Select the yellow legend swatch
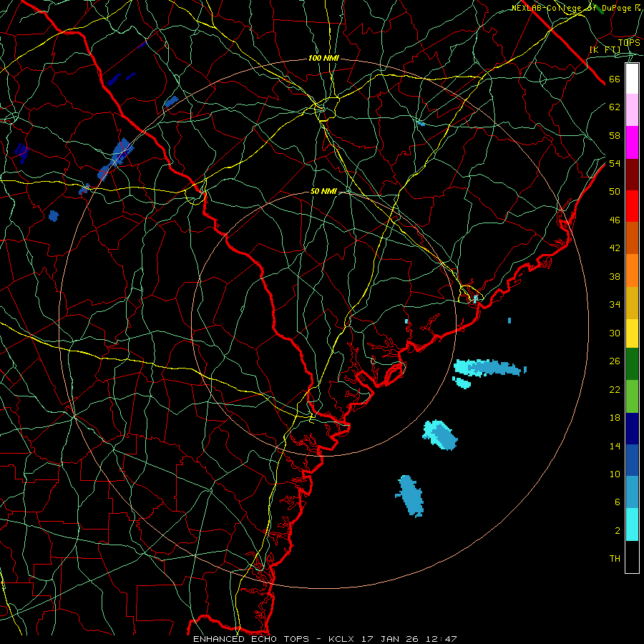 (632, 333)
